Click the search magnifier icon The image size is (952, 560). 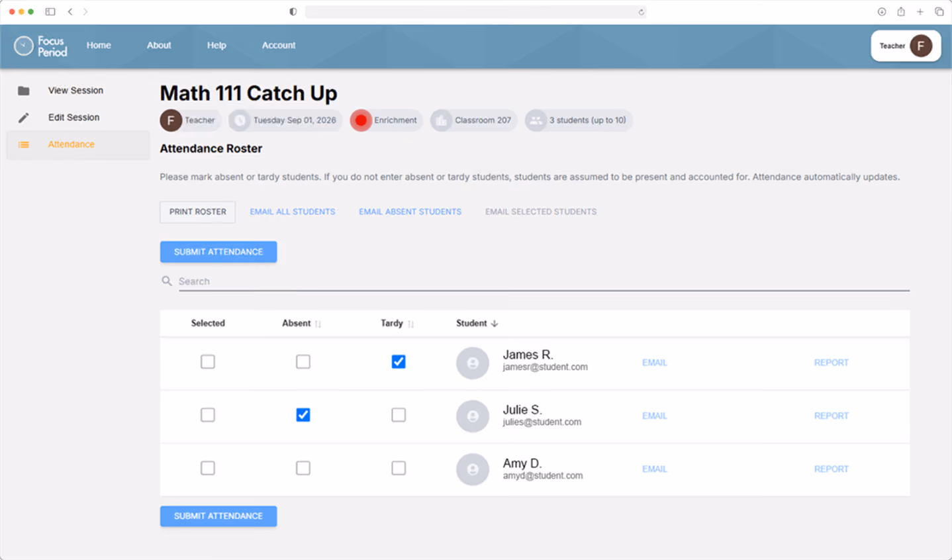pos(167,281)
